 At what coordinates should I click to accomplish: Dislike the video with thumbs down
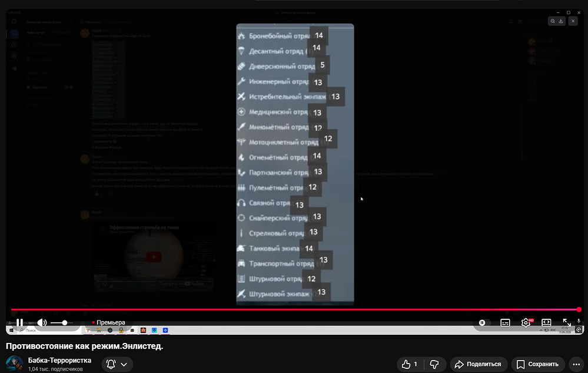point(434,364)
